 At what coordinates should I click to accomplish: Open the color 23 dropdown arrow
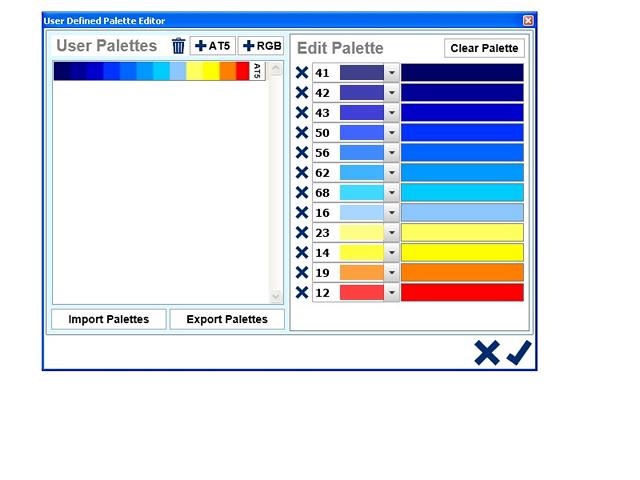click(x=392, y=232)
